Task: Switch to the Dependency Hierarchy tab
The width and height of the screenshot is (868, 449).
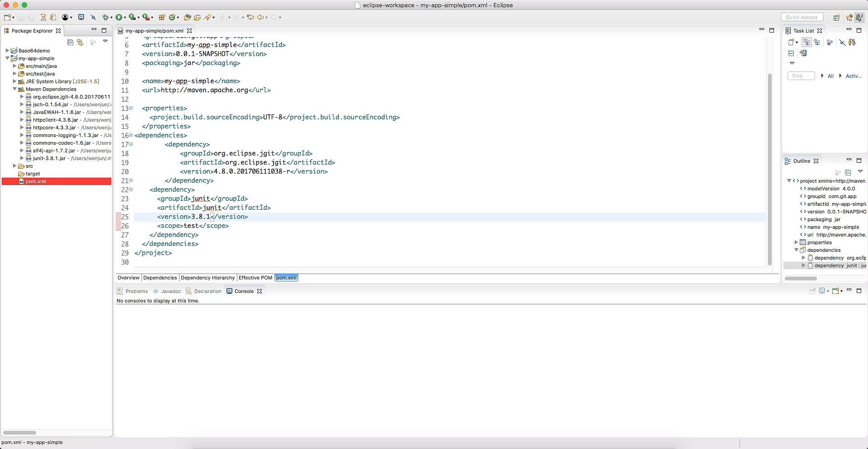Action: [x=208, y=278]
